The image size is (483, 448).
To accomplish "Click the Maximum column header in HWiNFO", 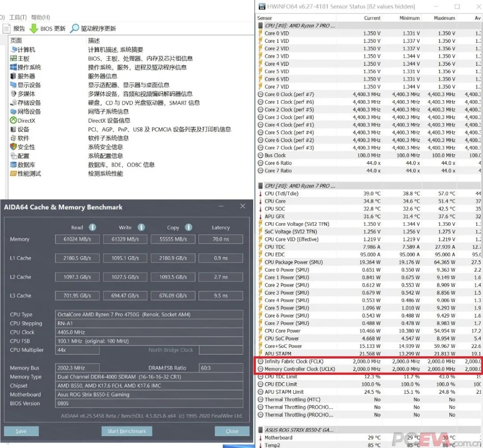I will (x=444, y=18).
